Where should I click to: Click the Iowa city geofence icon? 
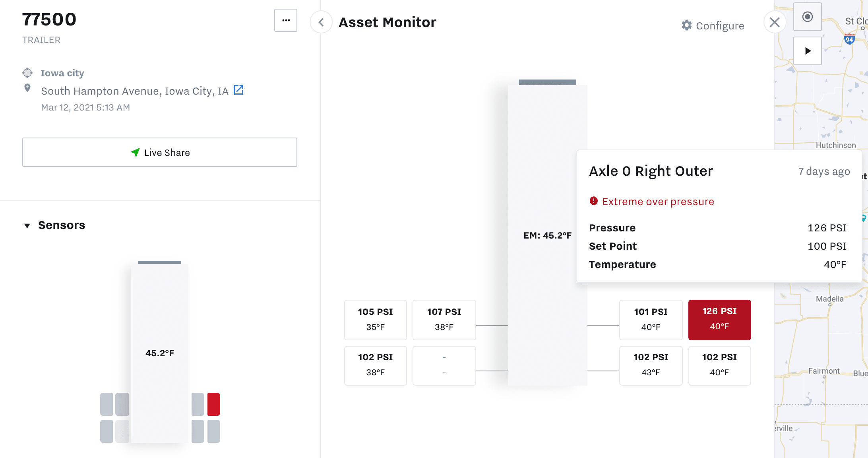(27, 73)
